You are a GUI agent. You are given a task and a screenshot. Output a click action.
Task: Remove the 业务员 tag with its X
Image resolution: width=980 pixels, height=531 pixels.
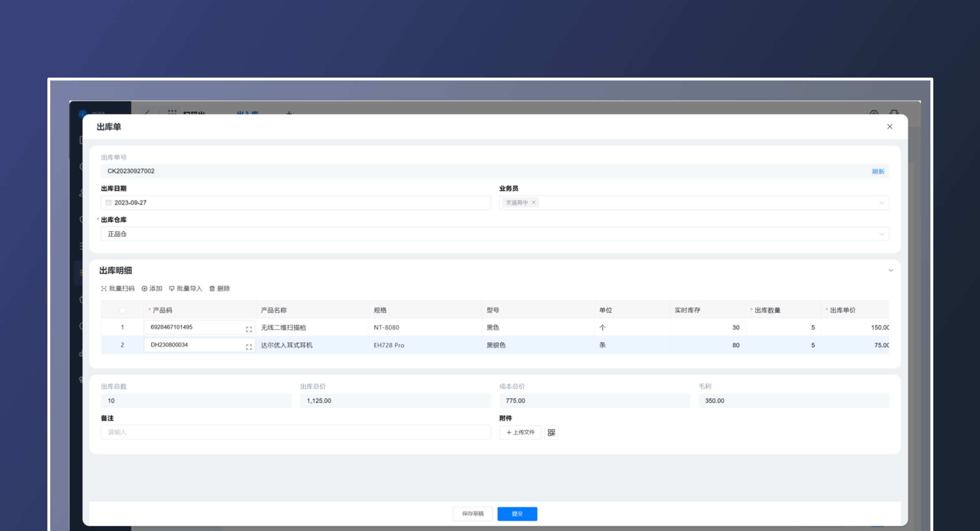534,202
